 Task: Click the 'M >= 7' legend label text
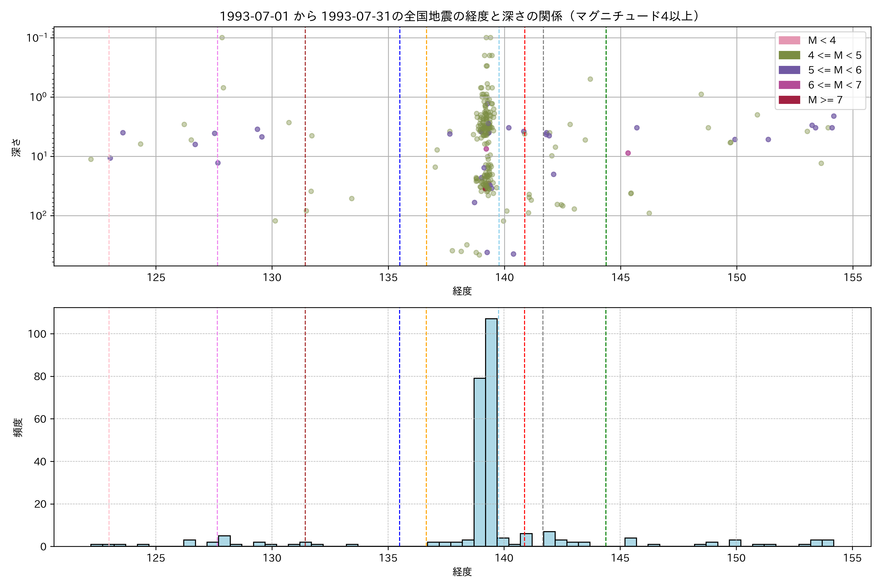825,100
